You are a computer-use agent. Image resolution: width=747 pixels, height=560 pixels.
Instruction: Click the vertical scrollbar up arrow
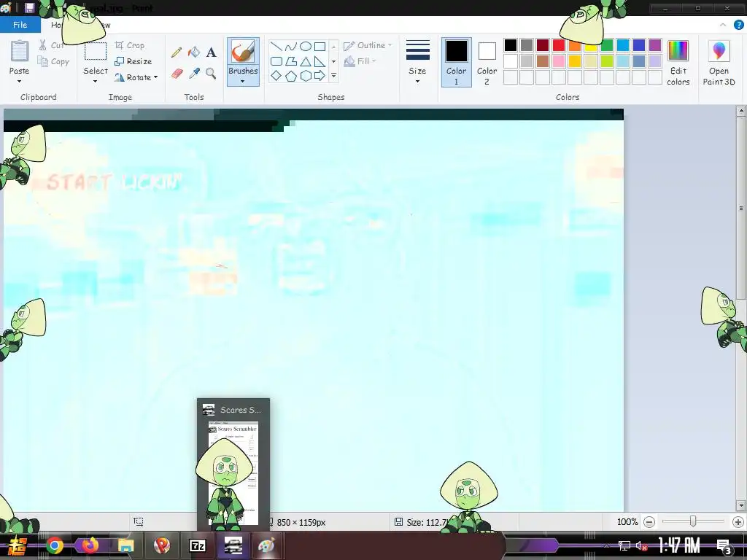[x=740, y=112]
